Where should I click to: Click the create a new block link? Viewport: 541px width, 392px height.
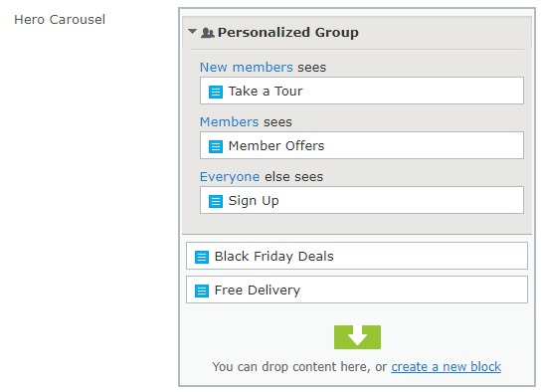(x=447, y=366)
